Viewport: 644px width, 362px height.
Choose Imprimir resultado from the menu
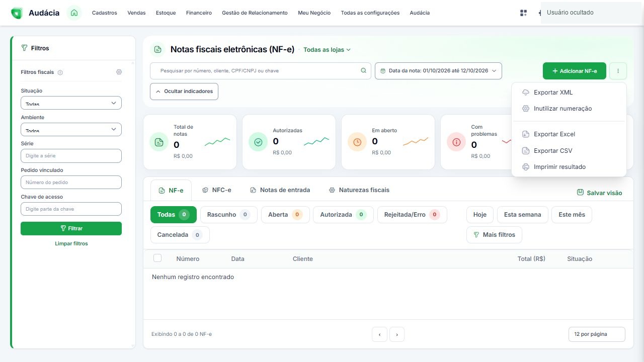tap(569, 167)
